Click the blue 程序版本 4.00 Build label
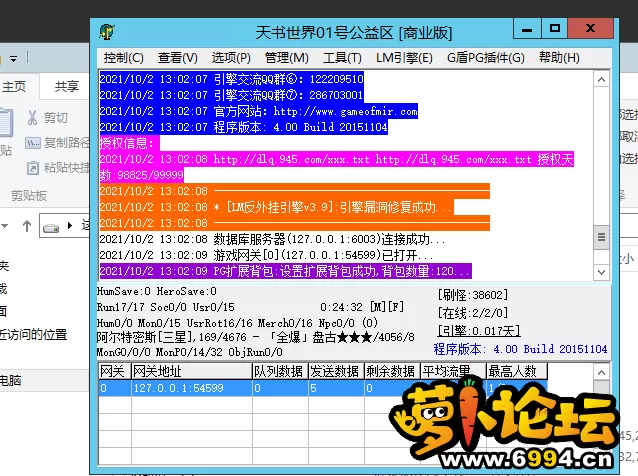 (x=520, y=349)
